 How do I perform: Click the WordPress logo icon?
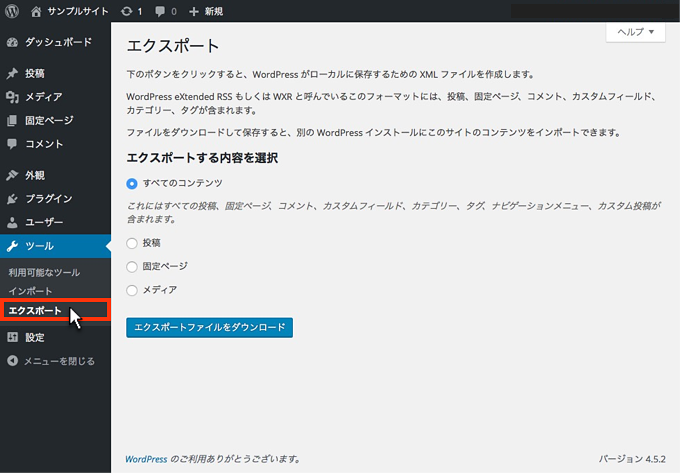[12, 11]
